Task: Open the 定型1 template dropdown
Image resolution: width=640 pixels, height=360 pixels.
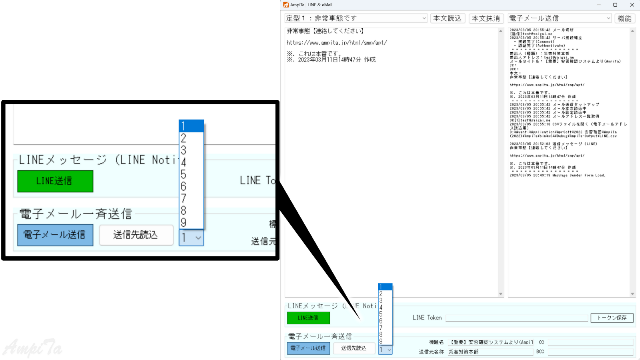Action: [x=356, y=18]
